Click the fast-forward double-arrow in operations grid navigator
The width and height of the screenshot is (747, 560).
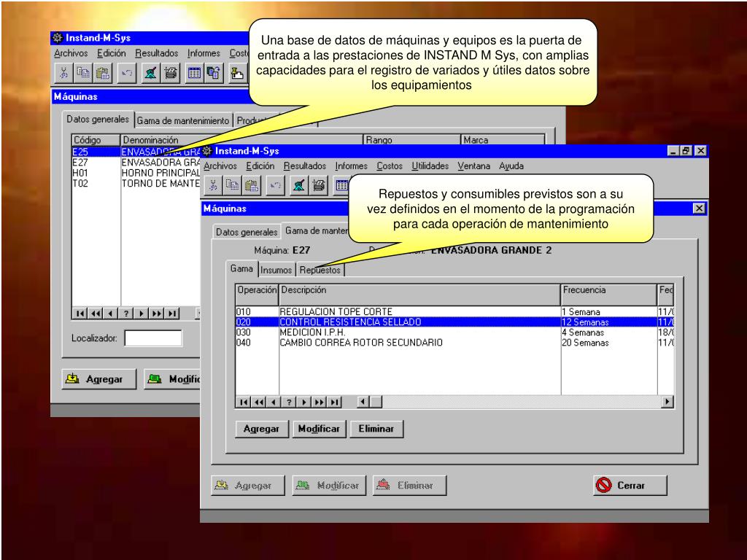pos(320,402)
